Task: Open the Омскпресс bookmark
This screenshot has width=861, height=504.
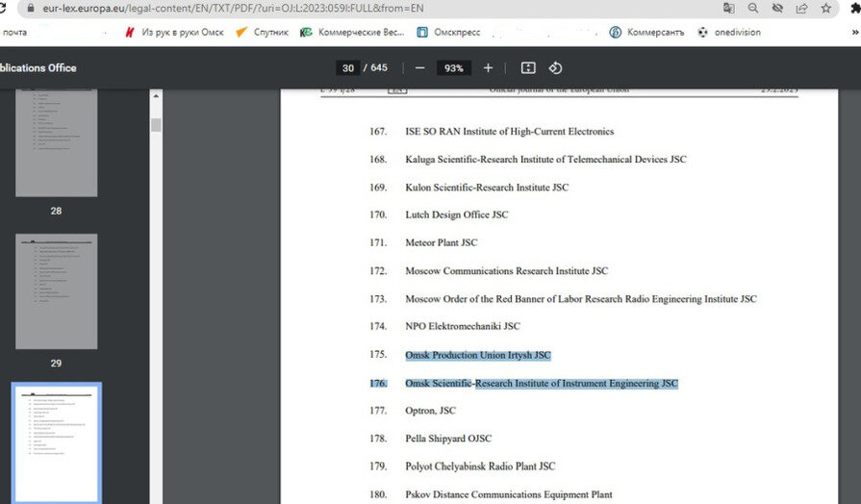Action: point(448,33)
